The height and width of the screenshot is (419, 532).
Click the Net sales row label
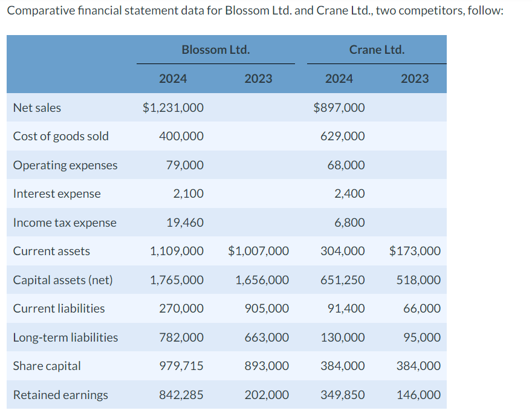[37, 108]
